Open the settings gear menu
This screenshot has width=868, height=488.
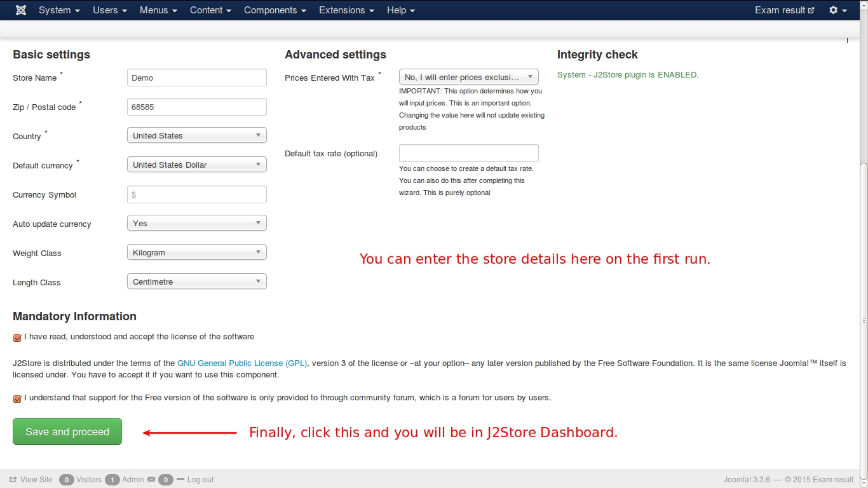click(837, 10)
